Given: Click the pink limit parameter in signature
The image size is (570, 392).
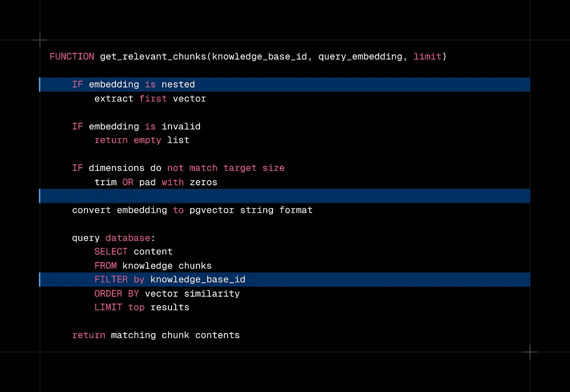Looking at the screenshot, I should 427,56.
